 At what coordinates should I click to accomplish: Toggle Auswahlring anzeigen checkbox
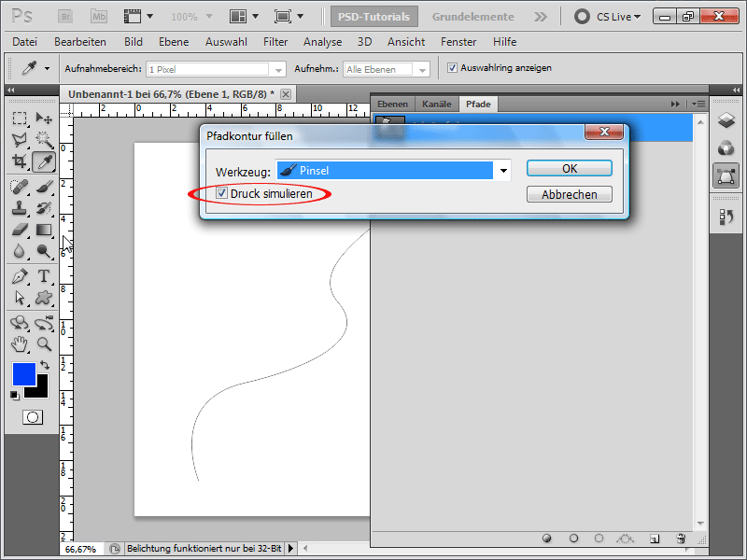click(452, 68)
